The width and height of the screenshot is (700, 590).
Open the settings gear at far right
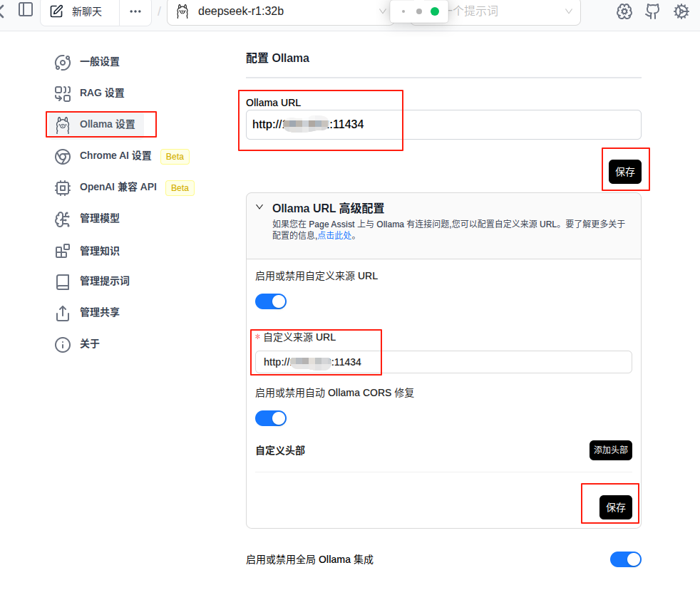(x=681, y=11)
